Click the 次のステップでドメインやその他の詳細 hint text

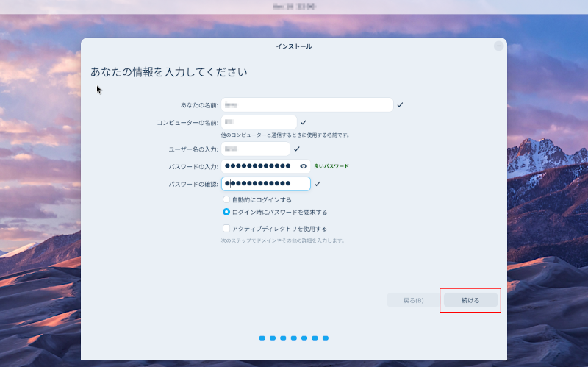pyautogui.click(x=282, y=240)
